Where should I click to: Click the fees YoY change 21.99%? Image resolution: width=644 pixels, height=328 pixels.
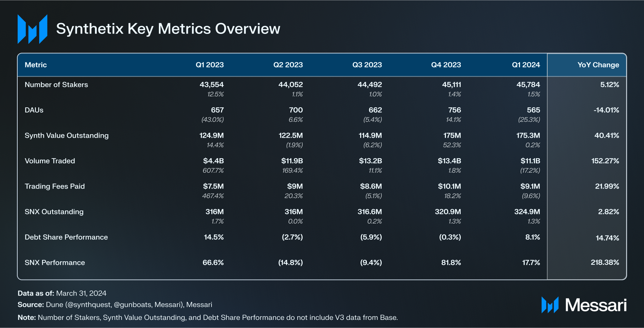607,186
